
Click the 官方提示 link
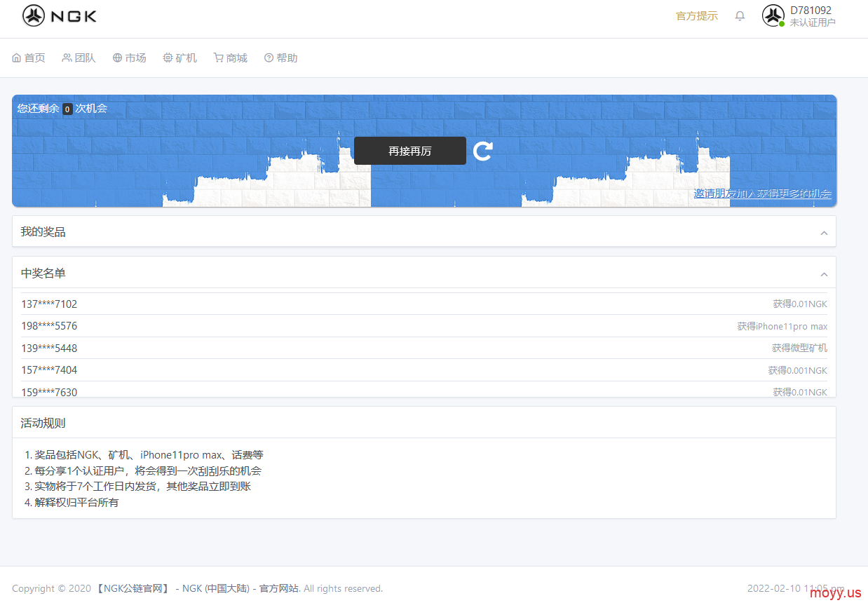coord(696,16)
